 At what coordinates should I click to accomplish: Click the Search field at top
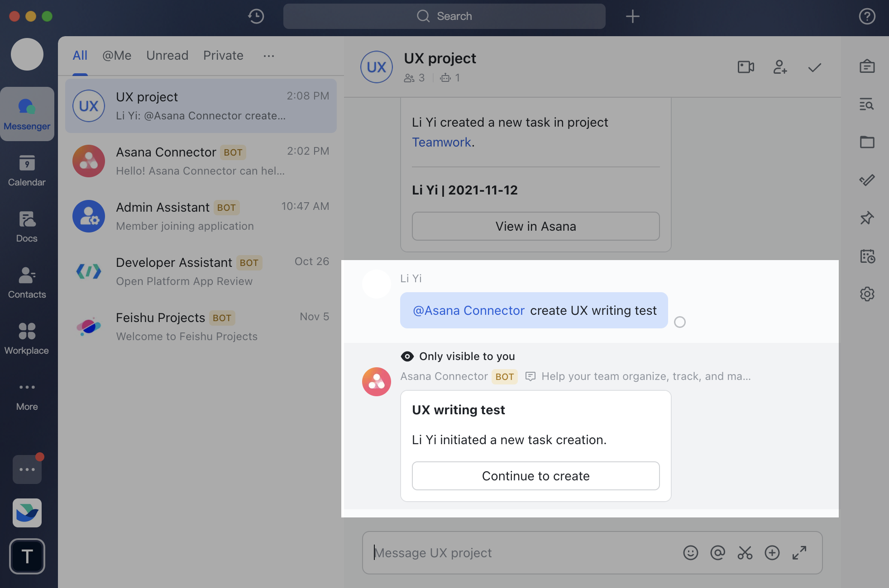click(444, 16)
